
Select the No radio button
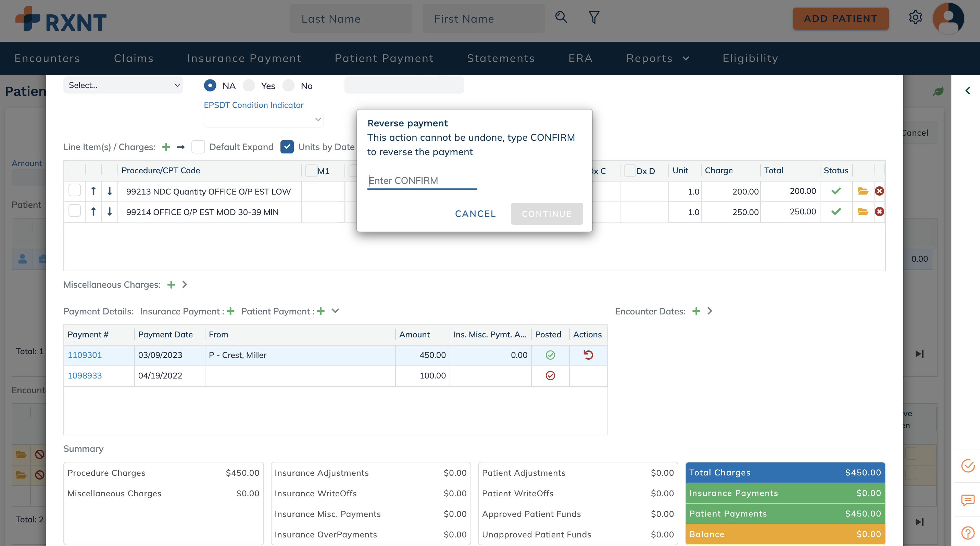point(288,85)
